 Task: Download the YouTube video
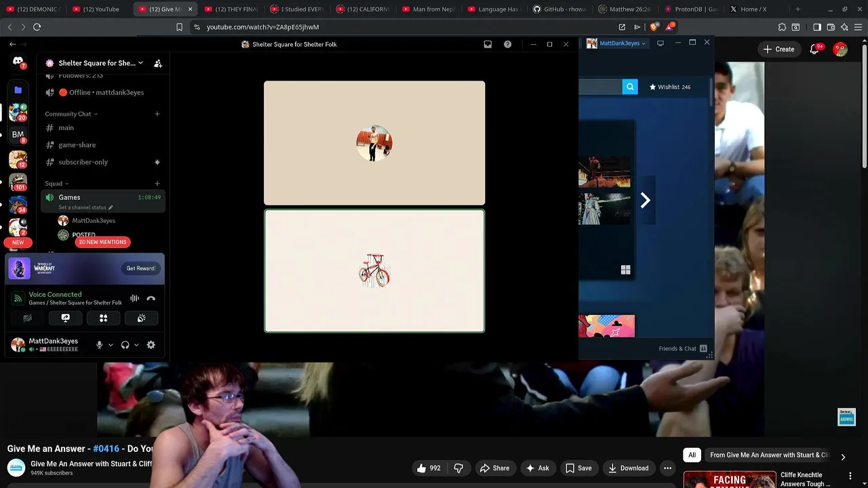coord(628,468)
